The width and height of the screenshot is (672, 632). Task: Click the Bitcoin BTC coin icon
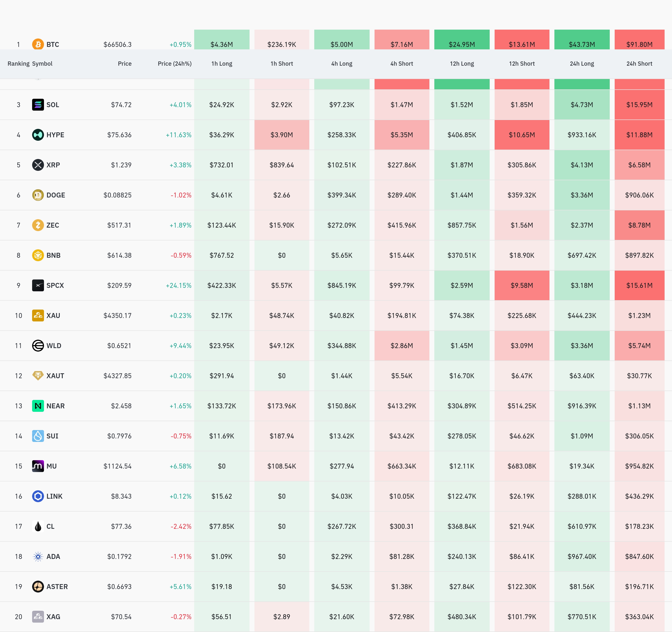pos(38,44)
